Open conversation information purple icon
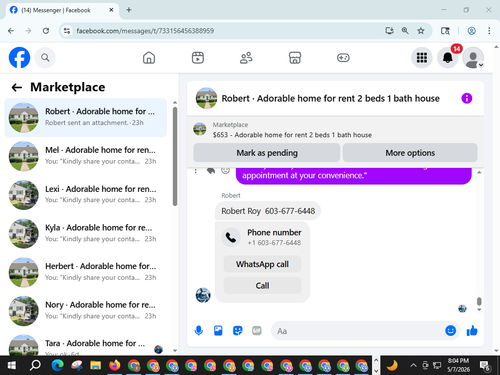 (x=467, y=98)
